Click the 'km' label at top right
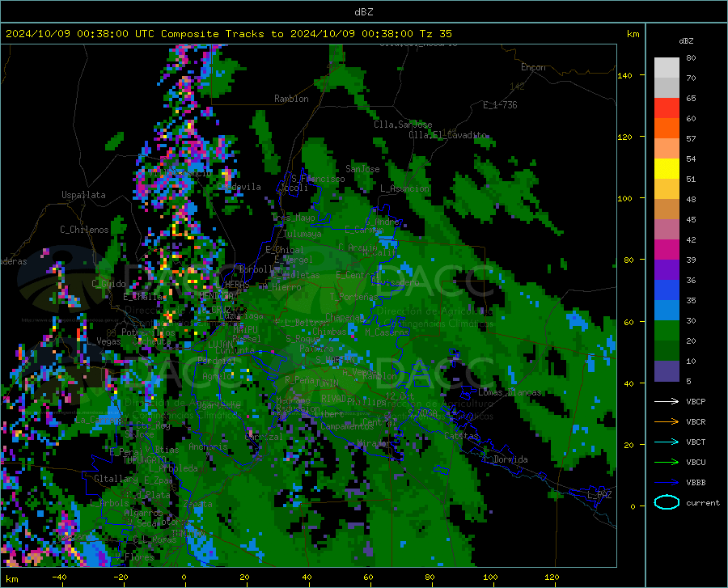 (x=633, y=34)
